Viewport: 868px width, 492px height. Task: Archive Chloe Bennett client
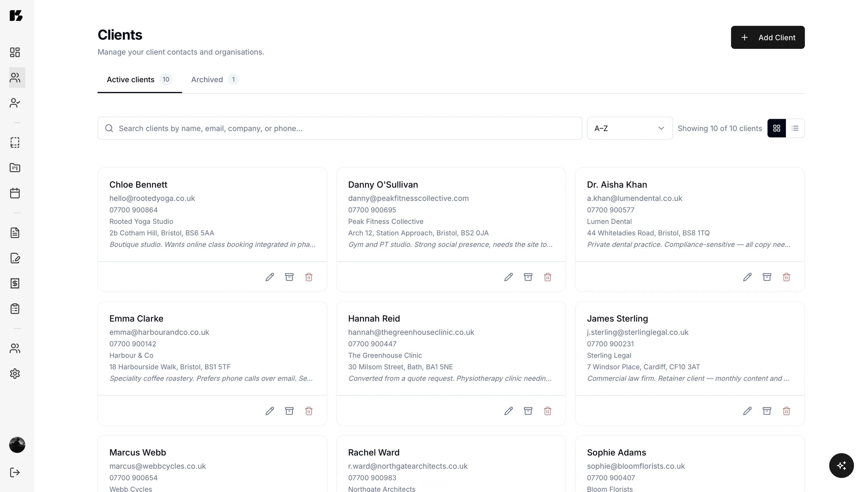(x=289, y=277)
